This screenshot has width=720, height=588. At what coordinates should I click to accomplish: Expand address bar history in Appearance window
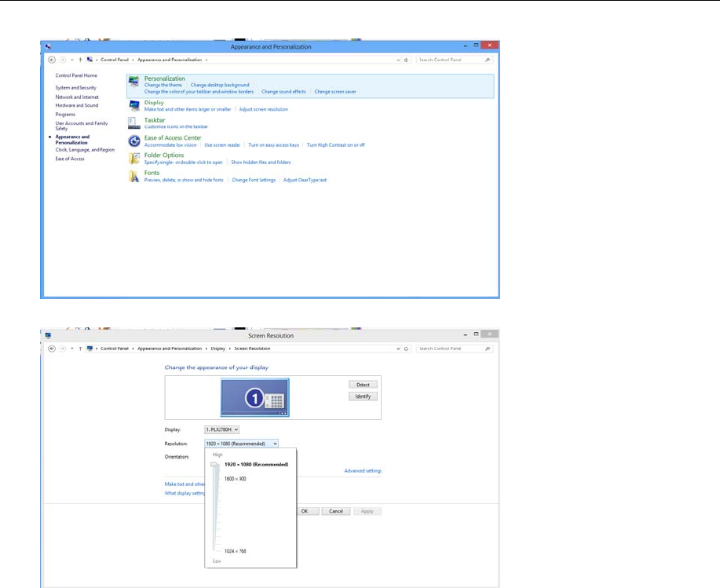[x=397, y=60]
